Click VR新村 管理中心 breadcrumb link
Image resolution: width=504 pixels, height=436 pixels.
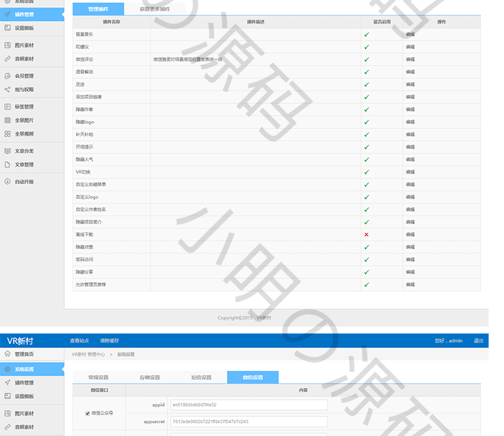[x=88, y=354]
